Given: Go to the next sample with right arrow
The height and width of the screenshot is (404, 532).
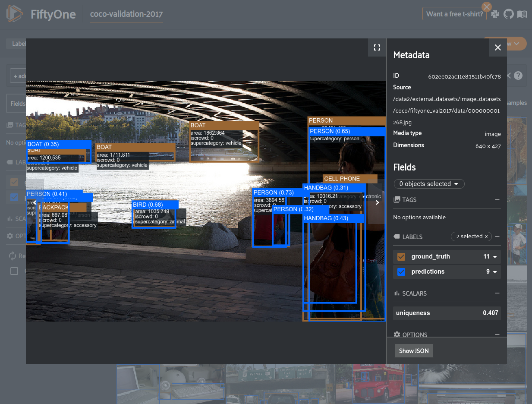Looking at the screenshot, I should pyautogui.click(x=378, y=202).
